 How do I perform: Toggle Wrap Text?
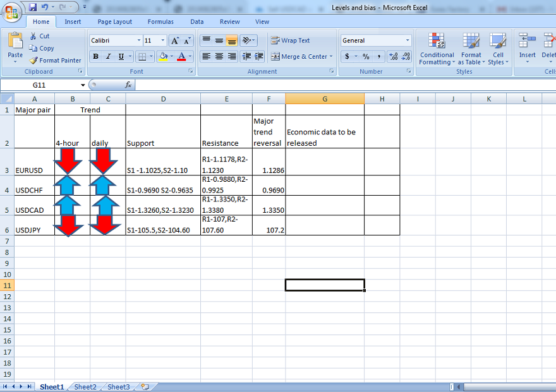point(290,40)
